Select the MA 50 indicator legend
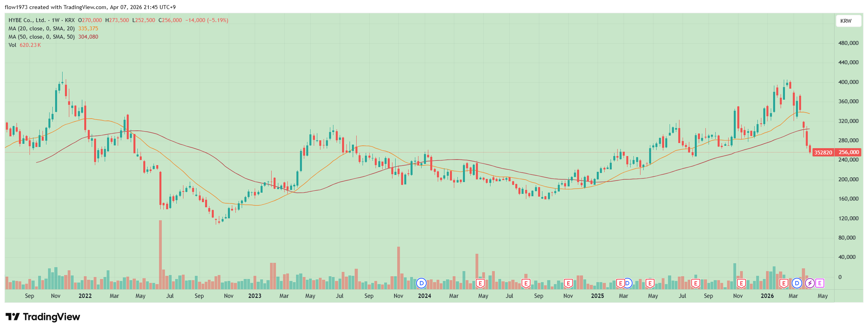This screenshot has width=868, height=331. pos(42,37)
